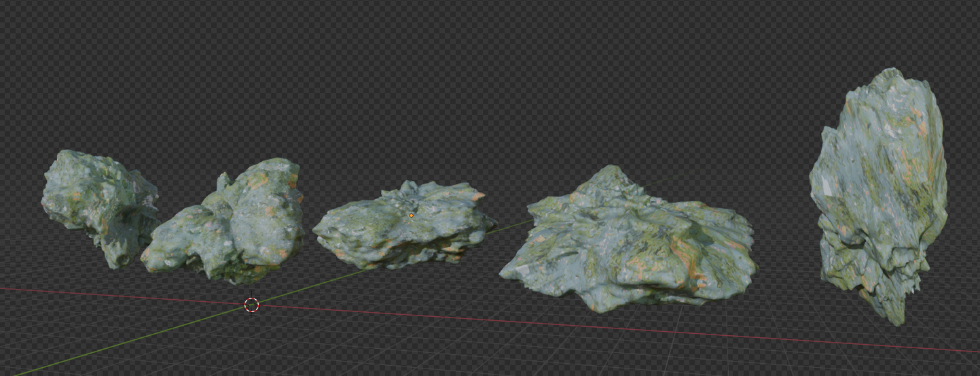Screen dimensions: 980x376
Task: Click the orange-tipped right edge of center rock
Action: click(479, 196)
